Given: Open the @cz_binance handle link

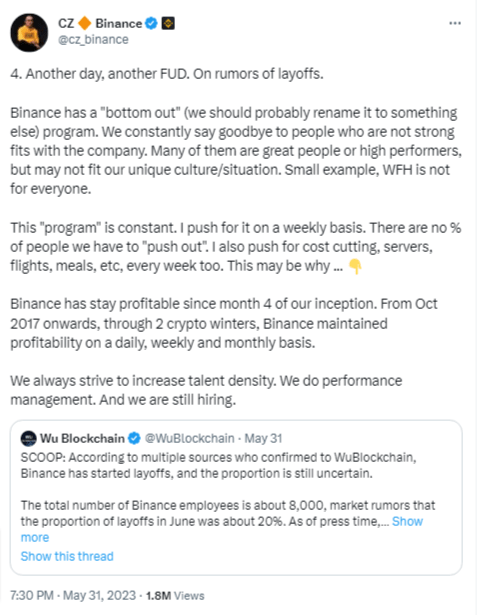Looking at the screenshot, I should pyautogui.click(x=93, y=40).
